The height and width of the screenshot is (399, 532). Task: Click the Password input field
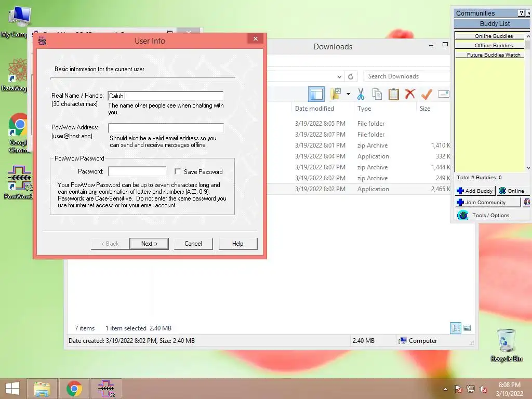tap(137, 171)
